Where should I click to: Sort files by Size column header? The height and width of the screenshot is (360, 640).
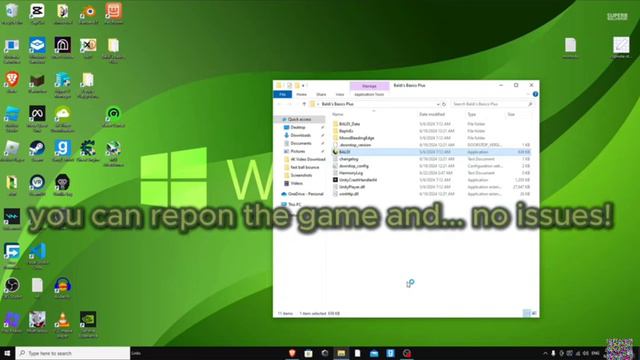(511, 114)
